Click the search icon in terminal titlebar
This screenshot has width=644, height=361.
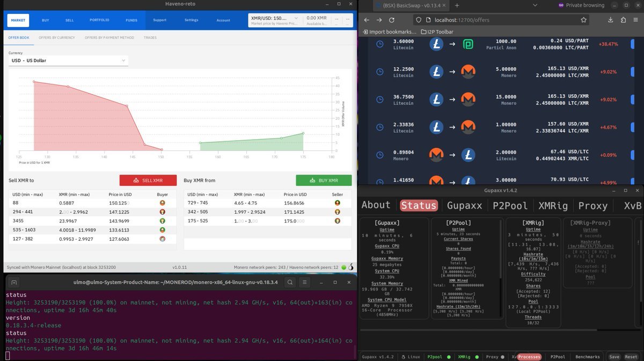click(x=290, y=282)
